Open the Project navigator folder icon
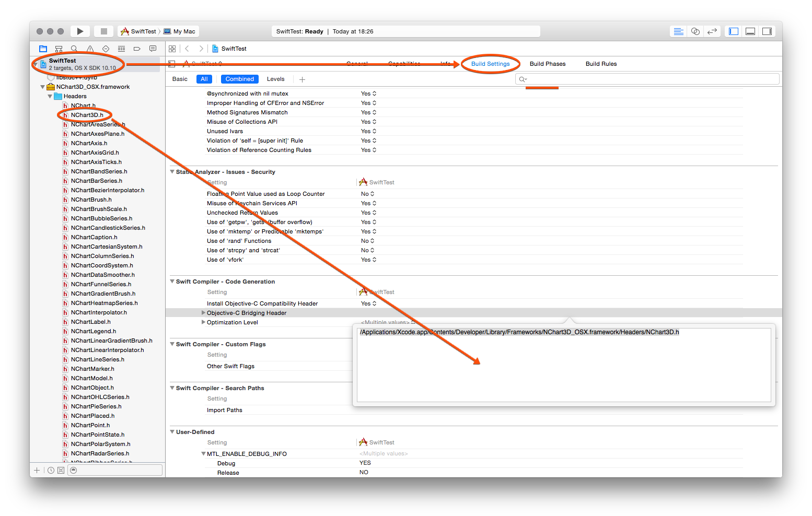Viewport: 812px width, 516px height. (x=43, y=49)
